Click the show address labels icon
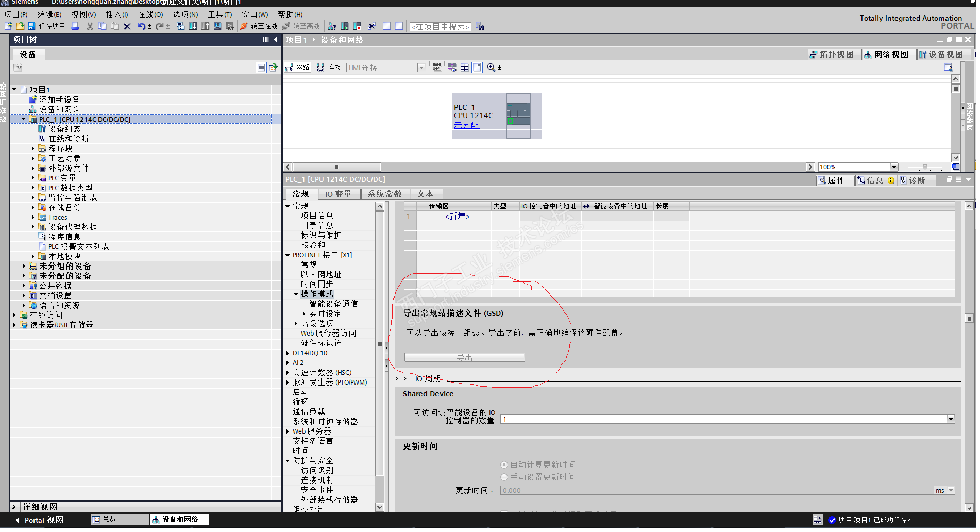Image resolution: width=980 pixels, height=532 pixels. click(452, 68)
